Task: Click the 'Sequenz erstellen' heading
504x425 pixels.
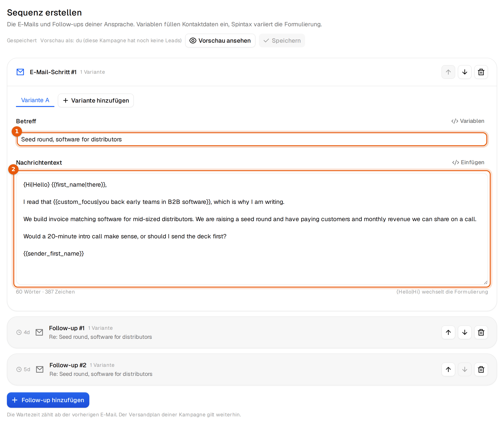Action: click(44, 12)
